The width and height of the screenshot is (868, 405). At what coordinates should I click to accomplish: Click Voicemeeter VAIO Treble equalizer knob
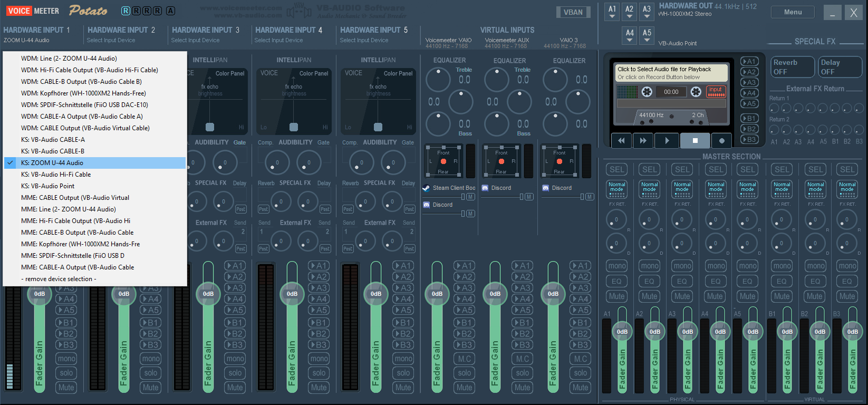pyautogui.click(x=438, y=80)
